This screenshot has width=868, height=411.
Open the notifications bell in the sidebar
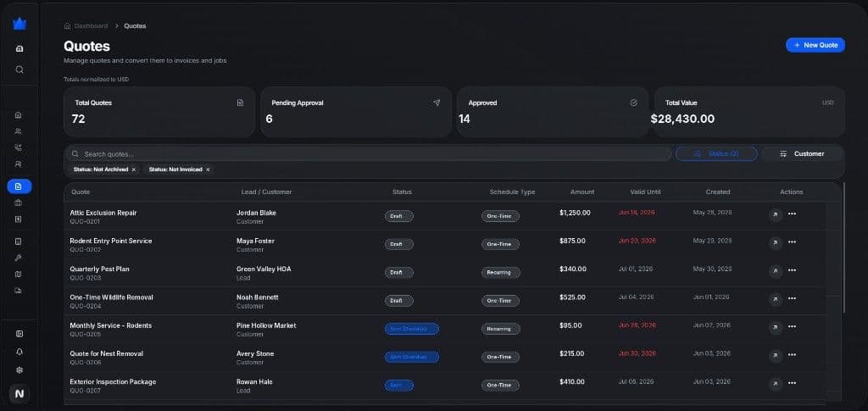(x=19, y=352)
